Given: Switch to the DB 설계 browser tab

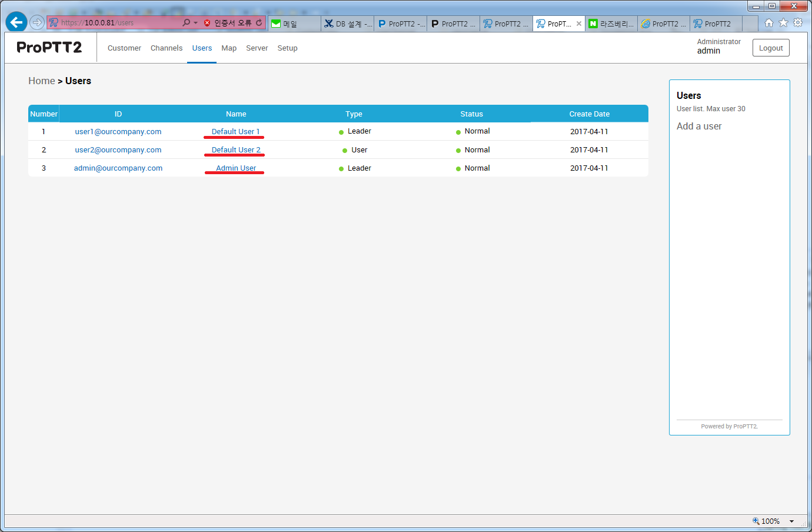Looking at the screenshot, I should [x=347, y=24].
